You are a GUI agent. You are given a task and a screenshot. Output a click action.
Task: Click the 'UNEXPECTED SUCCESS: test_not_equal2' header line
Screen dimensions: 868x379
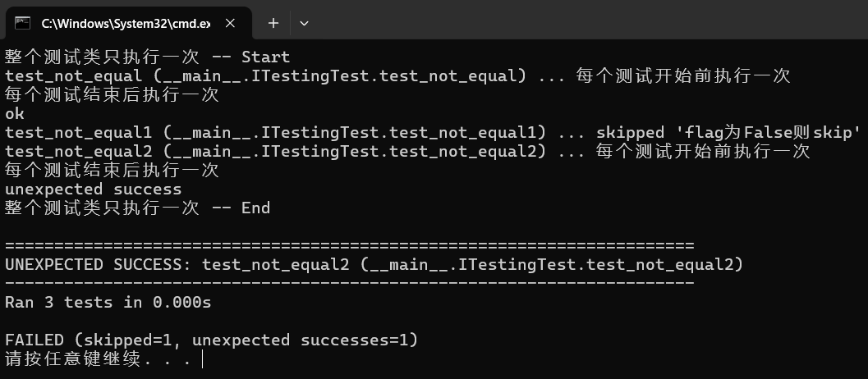pyautogui.click(x=374, y=264)
